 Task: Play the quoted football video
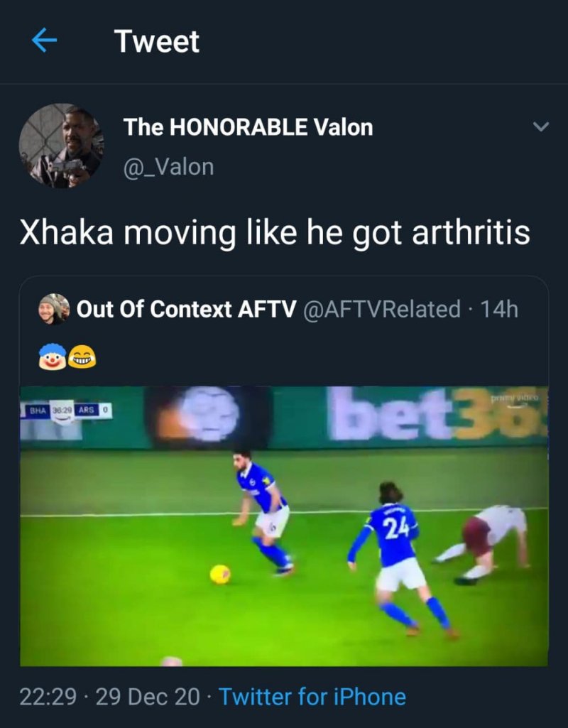tap(284, 526)
